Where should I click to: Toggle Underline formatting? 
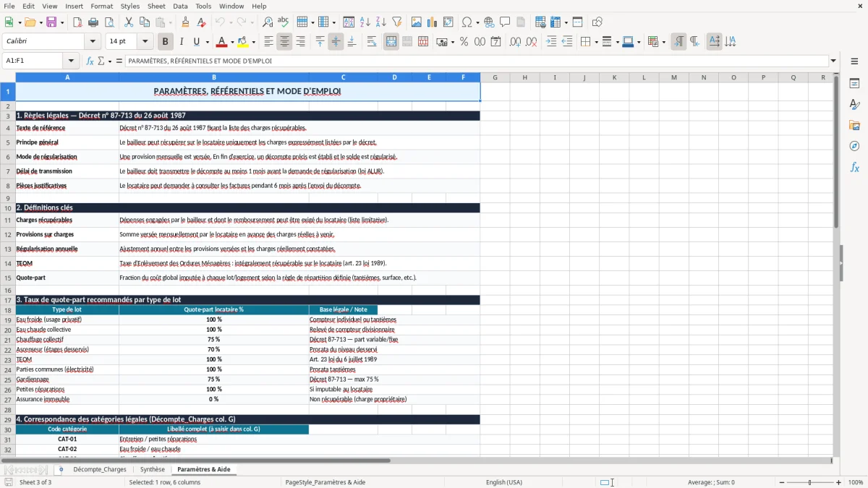[197, 42]
